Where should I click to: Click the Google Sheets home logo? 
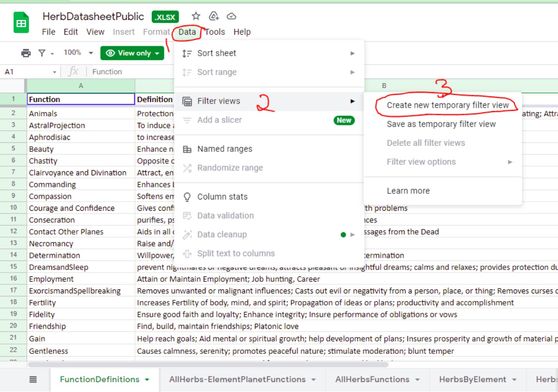21,23
